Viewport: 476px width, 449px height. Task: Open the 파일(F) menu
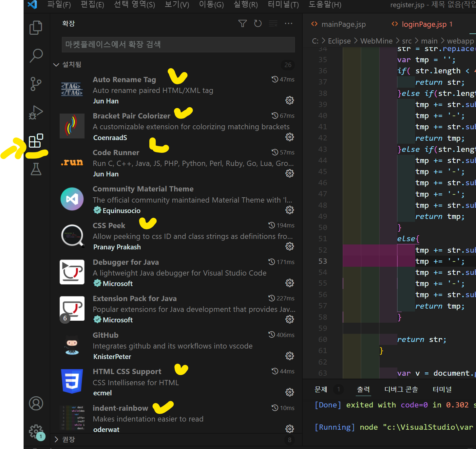59,5
